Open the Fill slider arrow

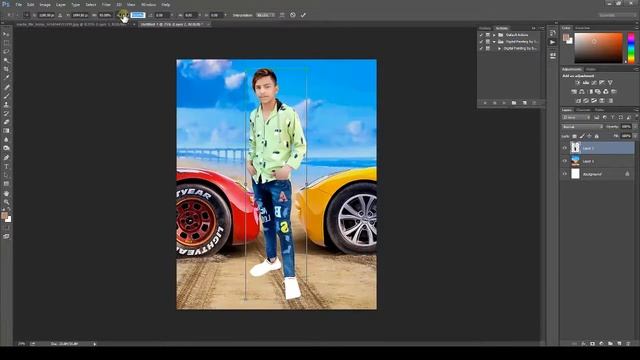[x=636, y=136]
